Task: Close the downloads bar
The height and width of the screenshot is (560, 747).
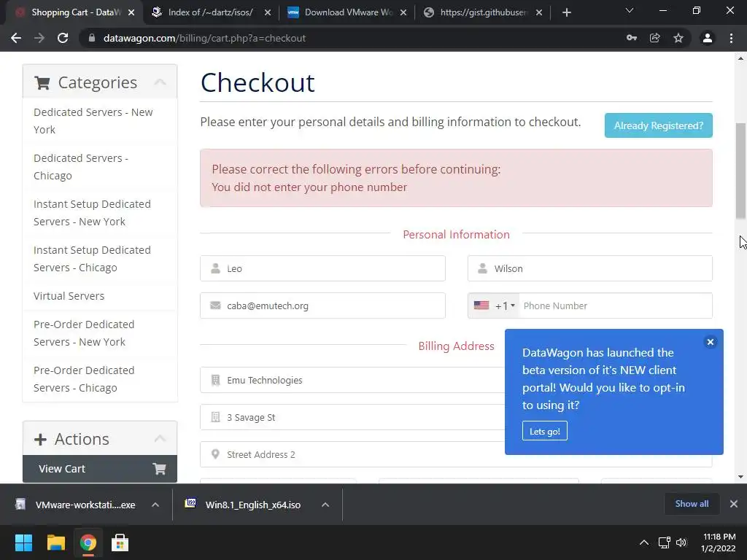Action: point(734,504)
